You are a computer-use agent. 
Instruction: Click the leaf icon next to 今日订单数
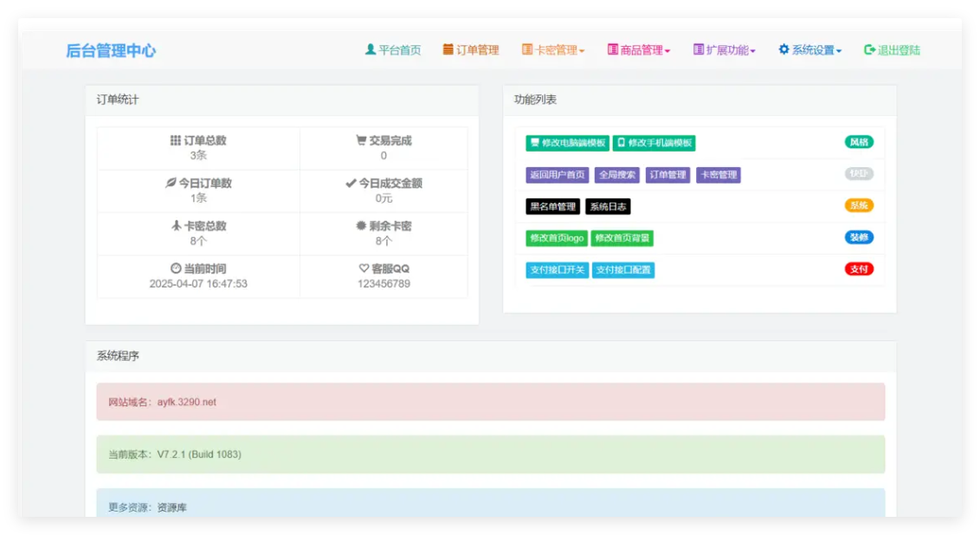point(171,183)
